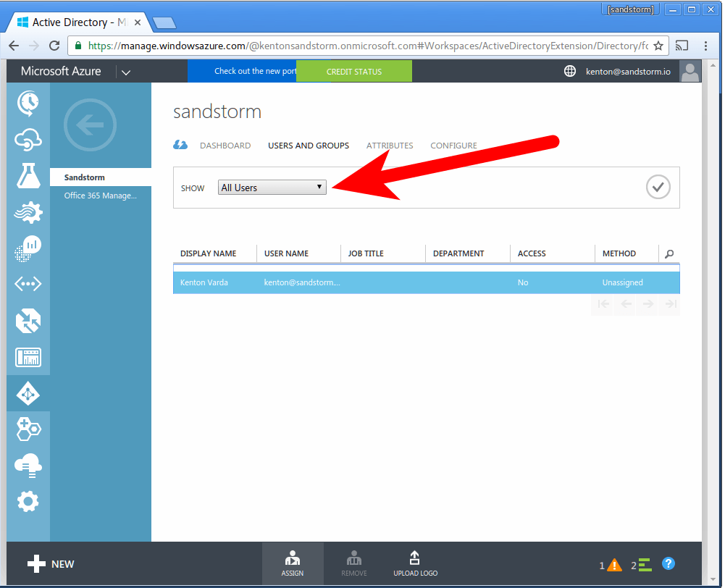
Task: Switch to DASHBOARD tab
Action: 225,146
